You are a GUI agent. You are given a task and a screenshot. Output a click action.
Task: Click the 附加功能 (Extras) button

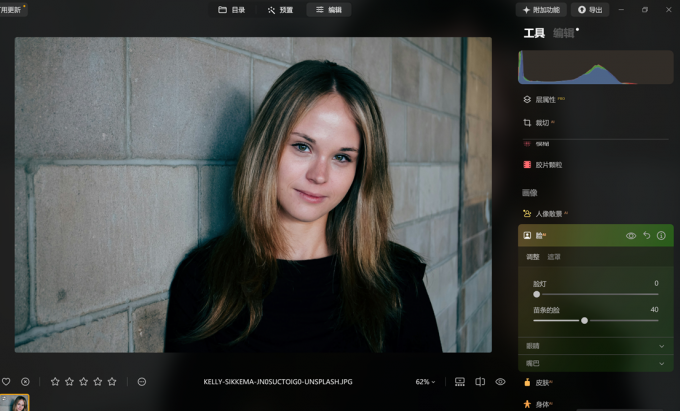541,10
